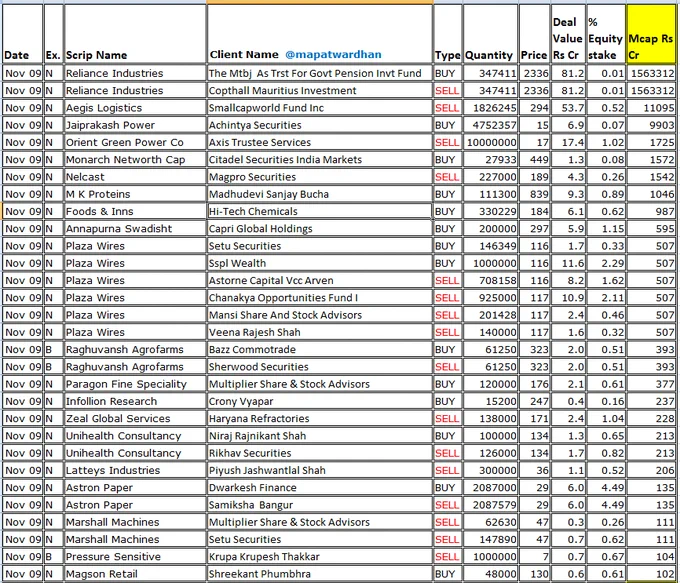
Task: Select Chanakya Opportunities Fund I cell
Action: [320, 298]
